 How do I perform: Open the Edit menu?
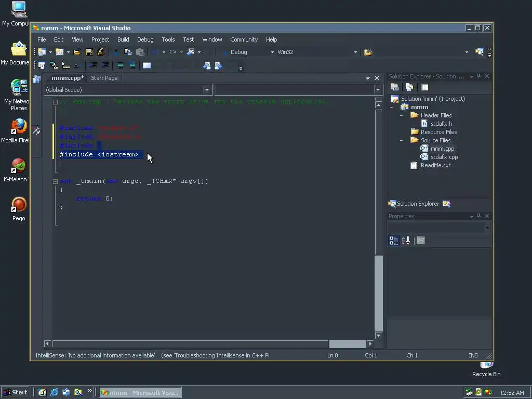(58, 39)
